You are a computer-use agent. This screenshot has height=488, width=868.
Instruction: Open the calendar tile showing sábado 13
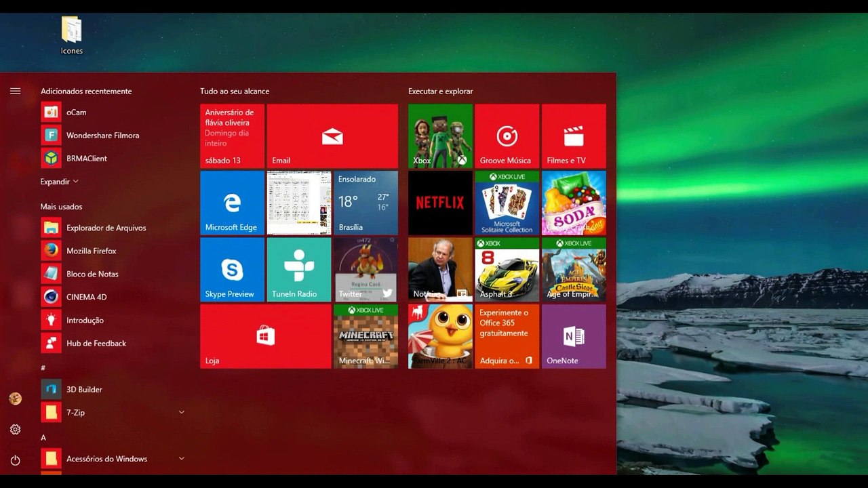click(x=232, y=136)
